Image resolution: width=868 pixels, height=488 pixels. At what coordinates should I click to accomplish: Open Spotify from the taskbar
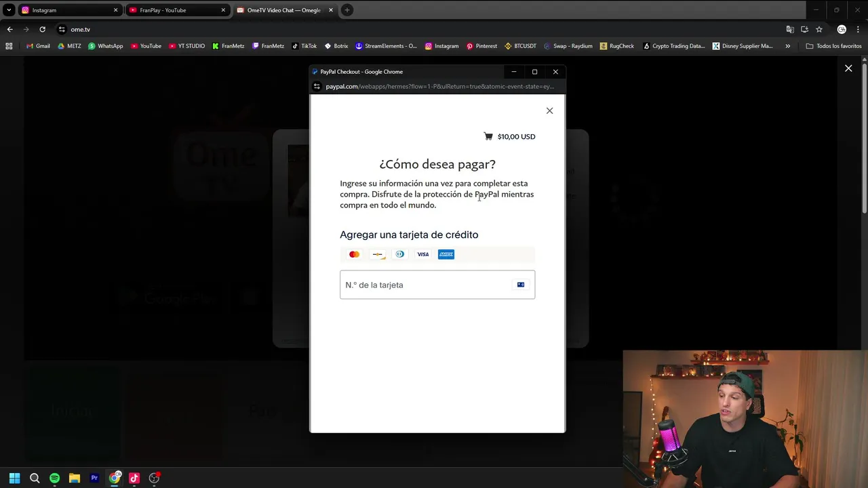[54, 478]
